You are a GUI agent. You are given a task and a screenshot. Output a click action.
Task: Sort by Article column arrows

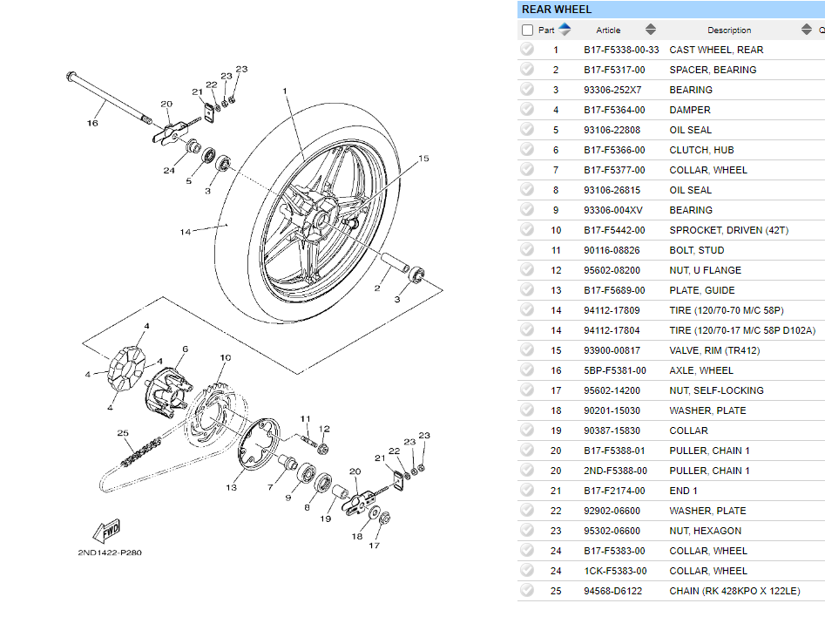[651, 30]
